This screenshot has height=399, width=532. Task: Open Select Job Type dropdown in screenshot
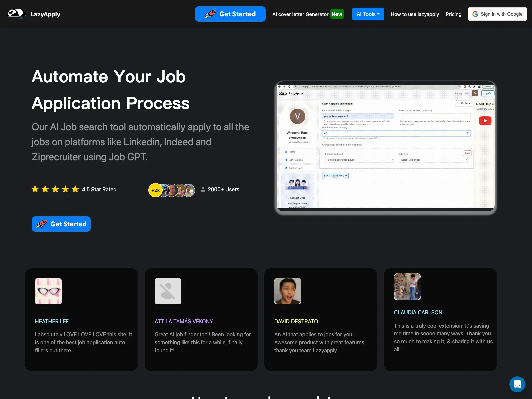click(433, 160)
